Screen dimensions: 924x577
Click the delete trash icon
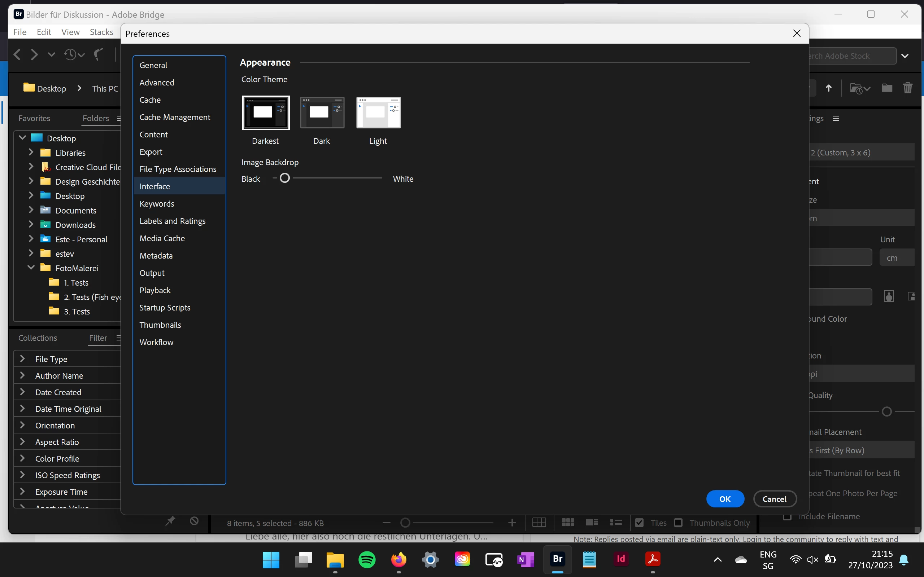tap(908, 88)
